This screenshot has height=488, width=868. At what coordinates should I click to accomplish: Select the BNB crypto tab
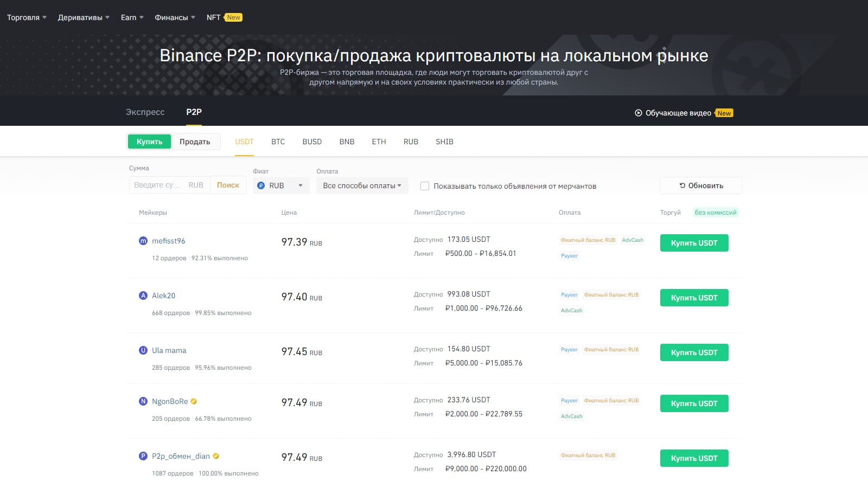point(347,142)
